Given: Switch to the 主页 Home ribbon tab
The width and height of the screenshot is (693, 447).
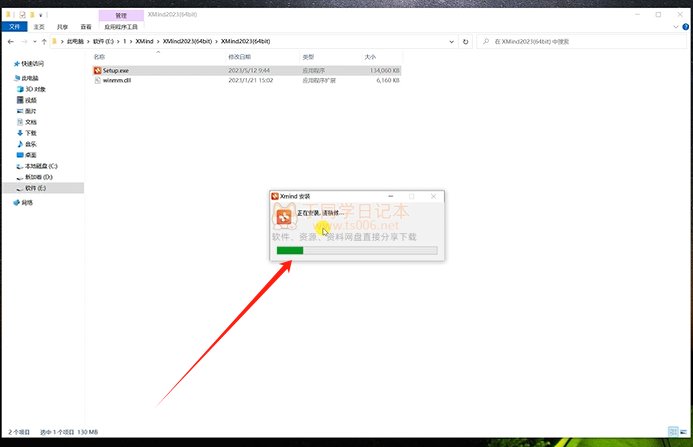Looking at the screenshot, I should click(39, 27).
